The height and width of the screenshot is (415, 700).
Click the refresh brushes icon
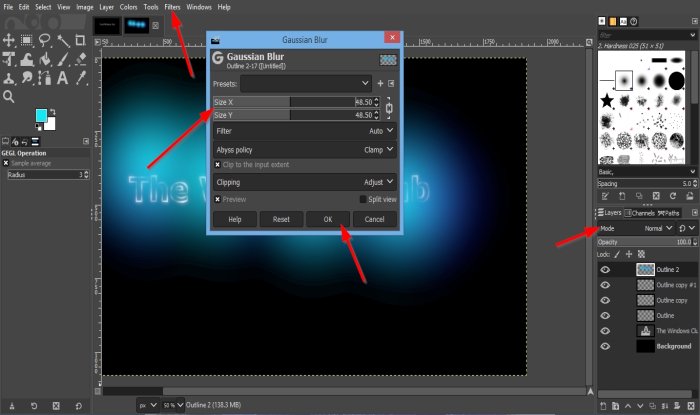tap(673, 196)
